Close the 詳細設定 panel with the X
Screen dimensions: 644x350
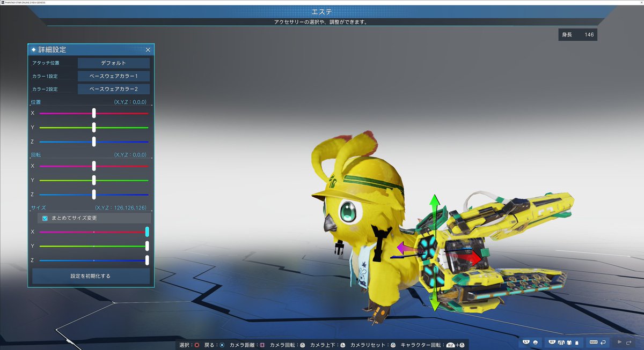coord(148,49)
